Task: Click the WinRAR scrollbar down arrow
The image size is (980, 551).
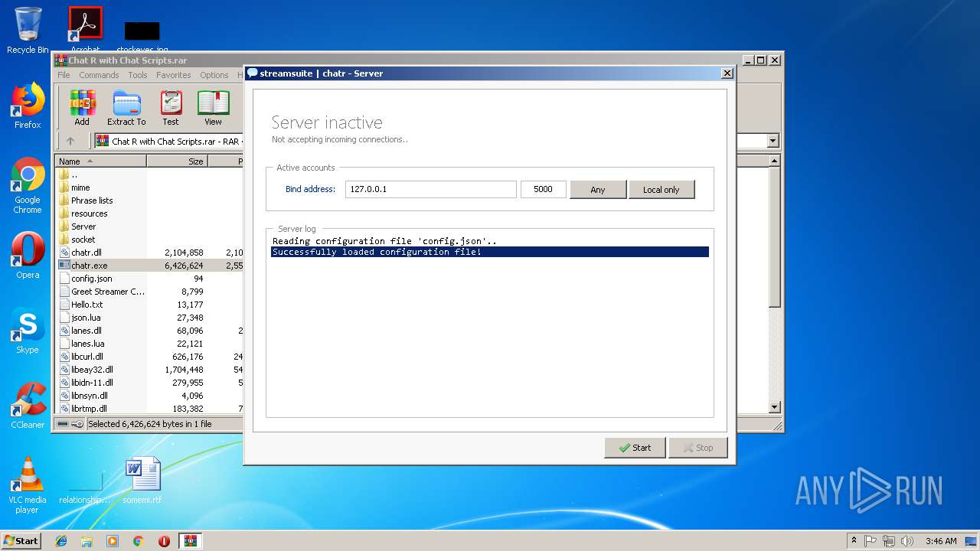Action: 774,407
